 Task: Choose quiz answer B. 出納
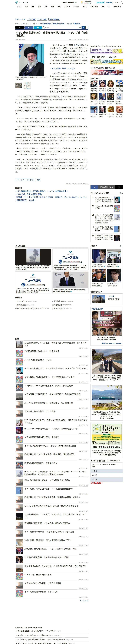click(x=107, y=475)
